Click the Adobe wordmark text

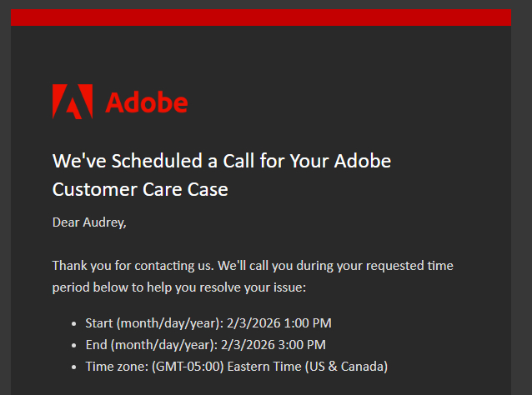click(x=147, y=102)
